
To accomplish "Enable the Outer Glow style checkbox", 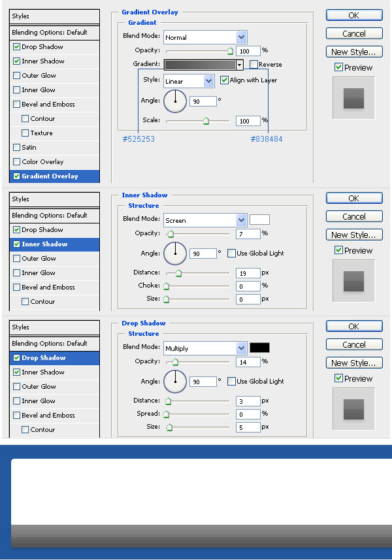I will point(16,76).
